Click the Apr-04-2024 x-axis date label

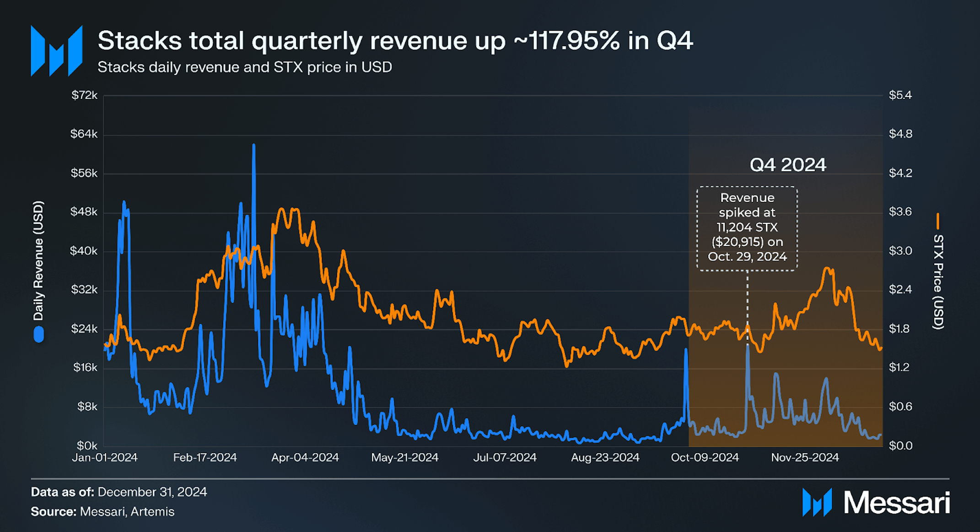pos(305,457)
